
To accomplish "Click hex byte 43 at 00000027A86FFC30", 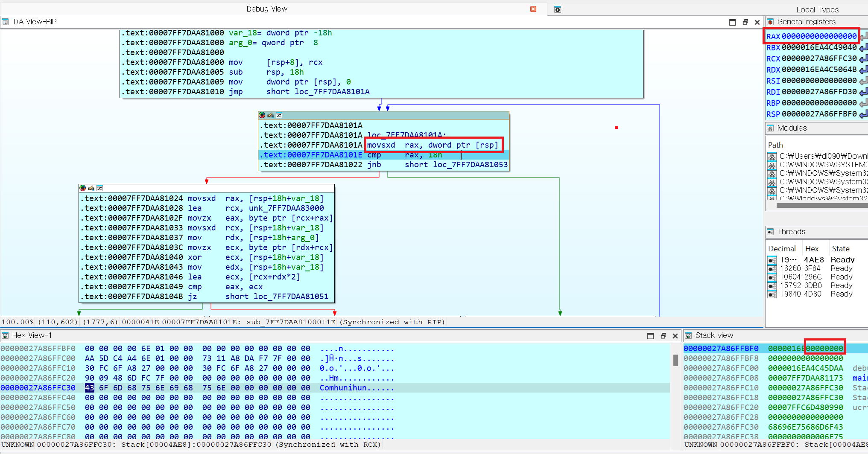I will coord(89,388).
